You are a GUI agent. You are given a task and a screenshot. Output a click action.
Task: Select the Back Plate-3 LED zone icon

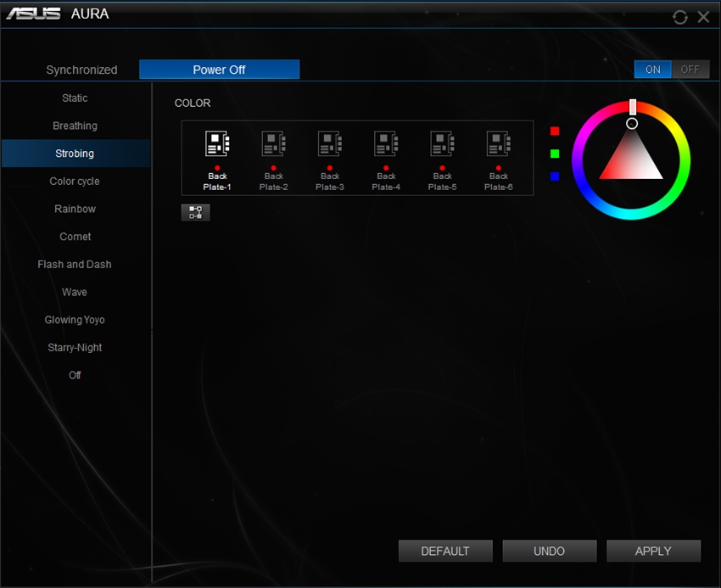(330, 143)
